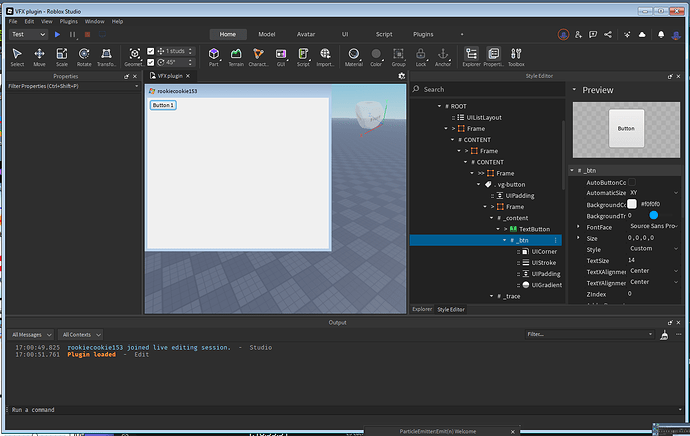This screenshot has width=690, height=436.
Task: Open the Assistant sparkle icon
Action: 627,34
